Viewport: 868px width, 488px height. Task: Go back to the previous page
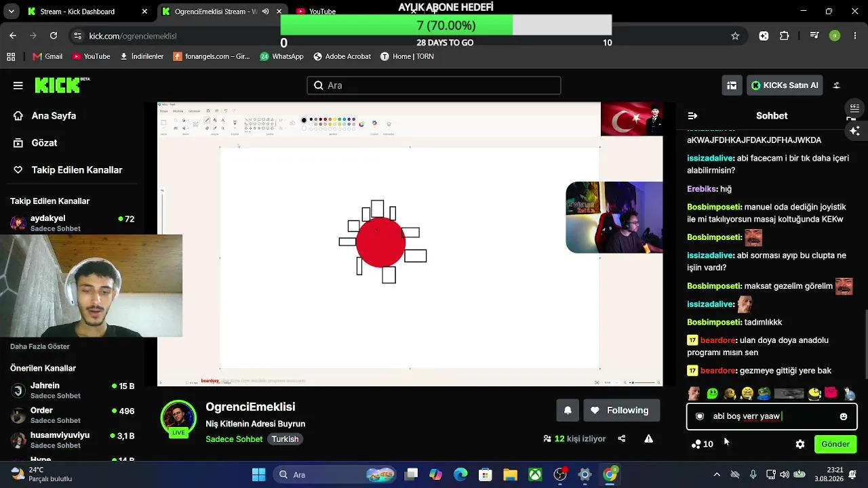[13, 36]
